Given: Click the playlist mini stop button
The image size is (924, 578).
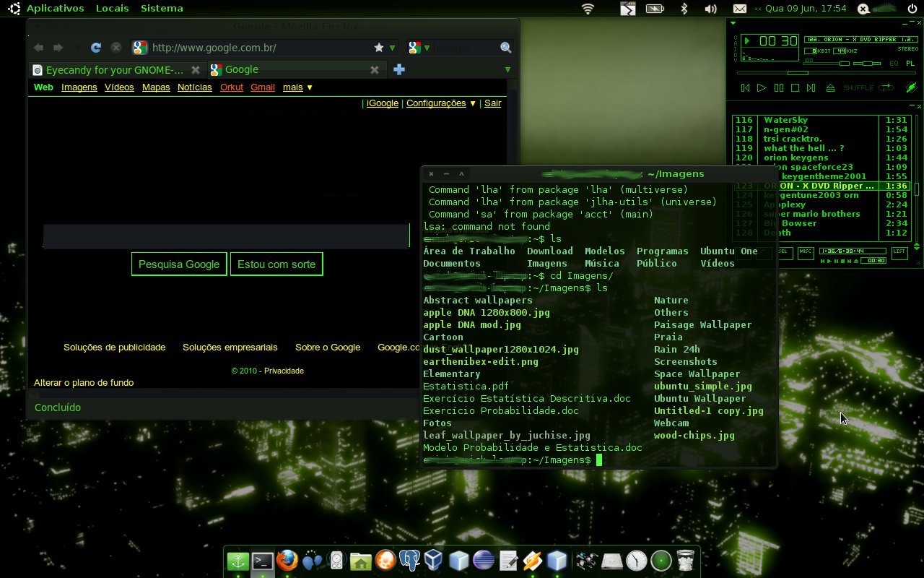Looking at the screenshot, I should [x=844, y=260].
